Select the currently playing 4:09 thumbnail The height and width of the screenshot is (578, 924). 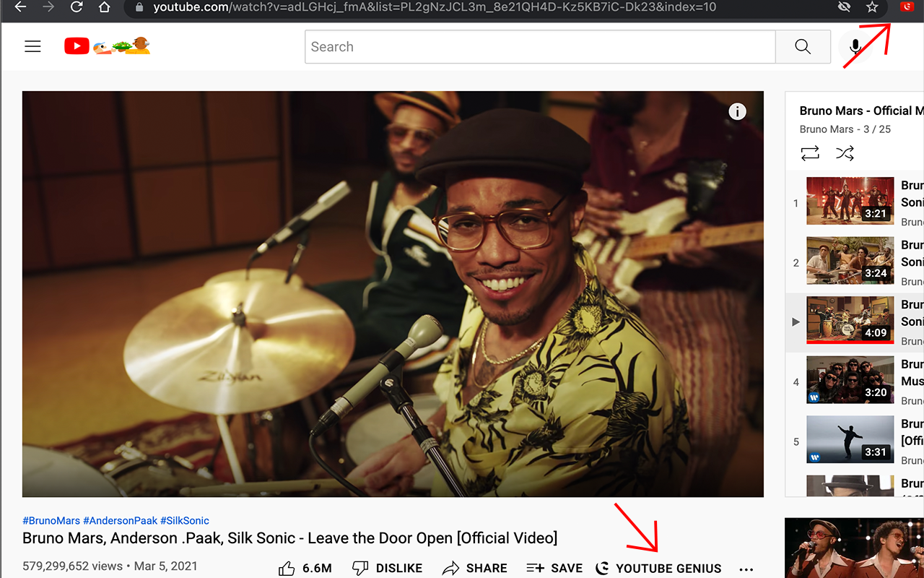click(850, 320)
